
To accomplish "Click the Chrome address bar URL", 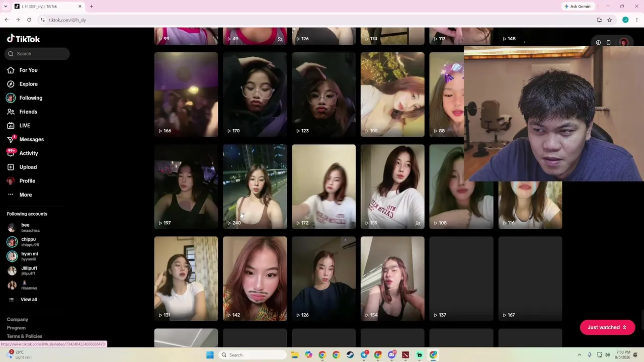I will point(67,20).
